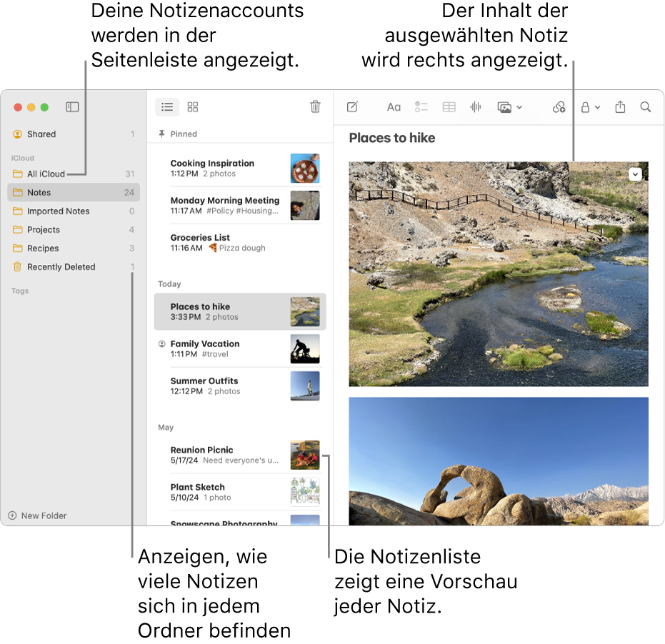Open the Projects folder
Viewport: 665px width, 644px height.
point(74,230)
